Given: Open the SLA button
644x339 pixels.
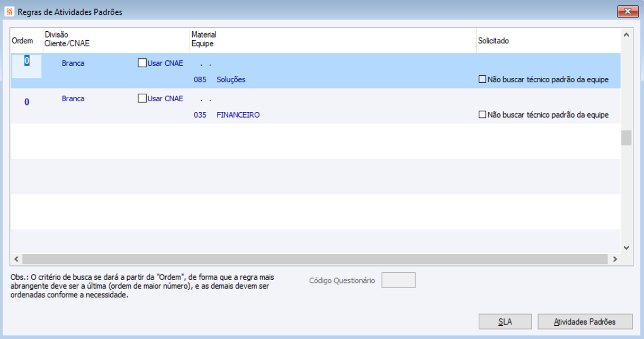Looking at the screenshot, I should pyautogui.click(x=505, y=322).
